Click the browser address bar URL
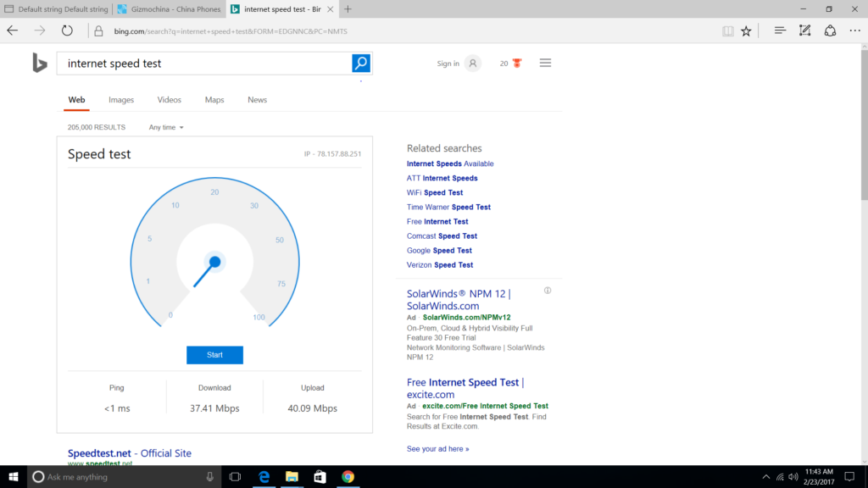This screenshot has width=868, height=488. point(231,31)
